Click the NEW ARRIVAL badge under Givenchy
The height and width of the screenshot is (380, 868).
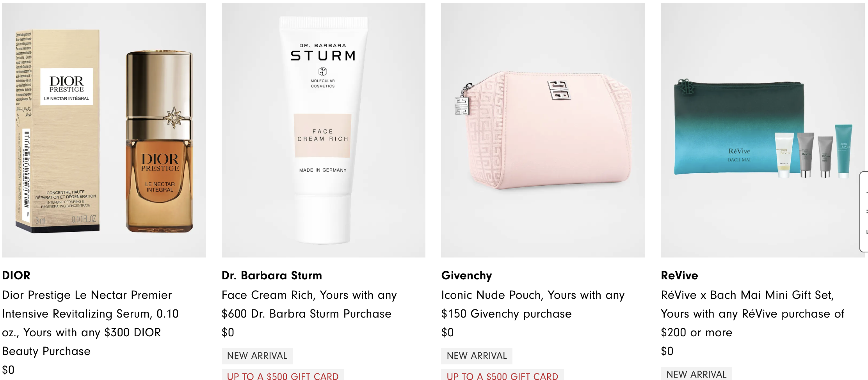tap(477, 356)
